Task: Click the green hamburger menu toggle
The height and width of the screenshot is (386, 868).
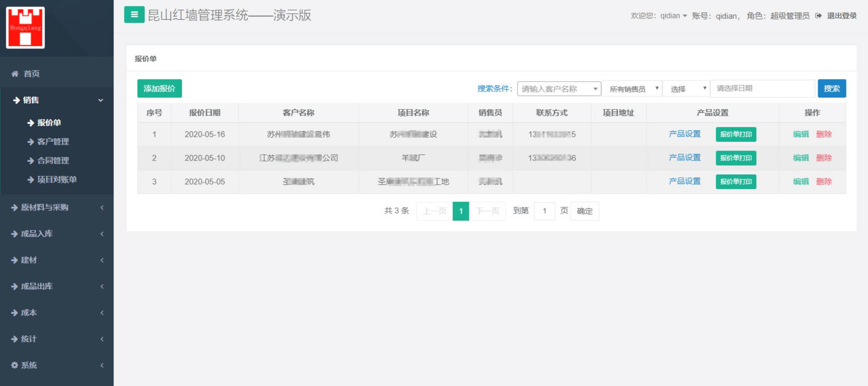Action: [x=134, y=15]
